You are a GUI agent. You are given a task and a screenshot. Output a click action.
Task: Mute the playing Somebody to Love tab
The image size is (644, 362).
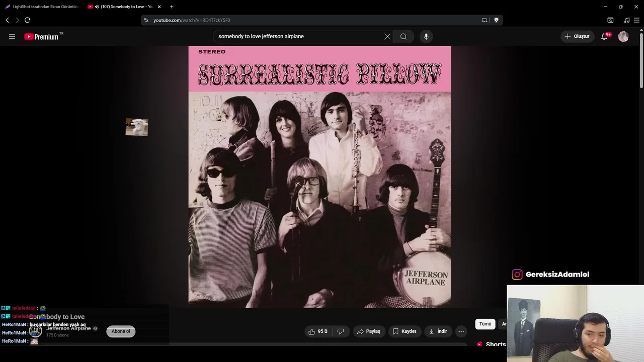coord(97,7)
